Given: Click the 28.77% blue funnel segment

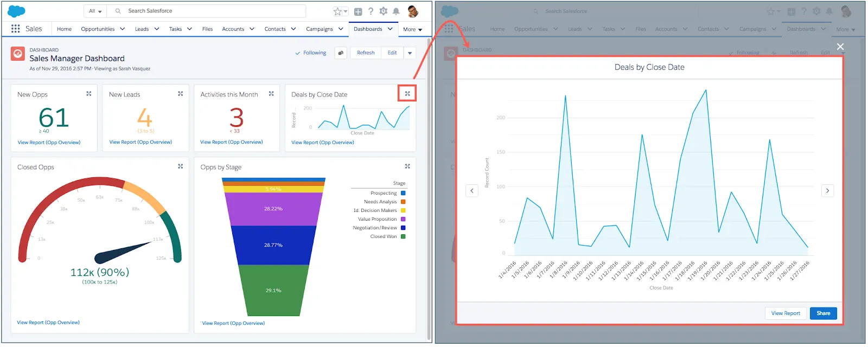Looking at the screenshot, I should (x=273, y=245).
